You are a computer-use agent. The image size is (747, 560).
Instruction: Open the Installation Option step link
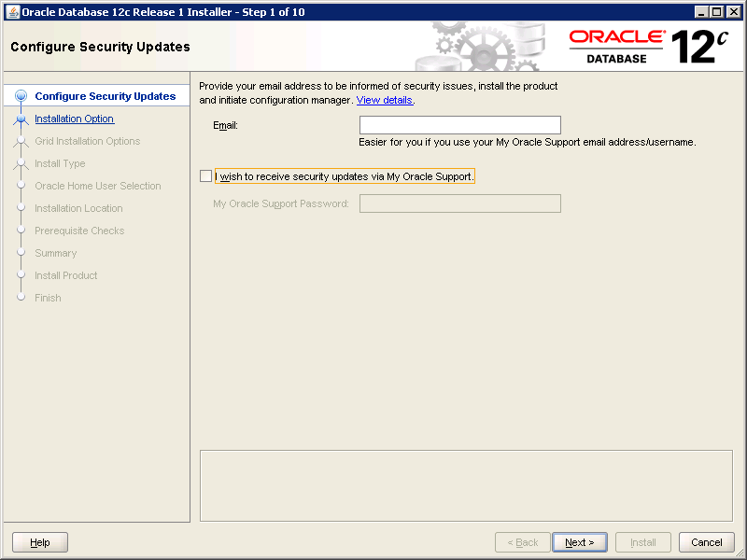tap(74, 119)
